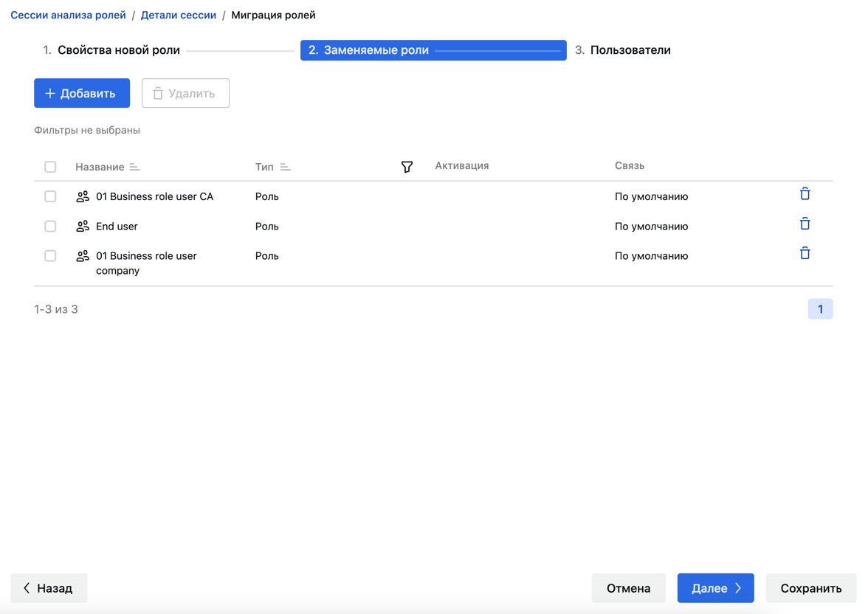Sort by Тип column sort icon

click(x=285, y=167)
